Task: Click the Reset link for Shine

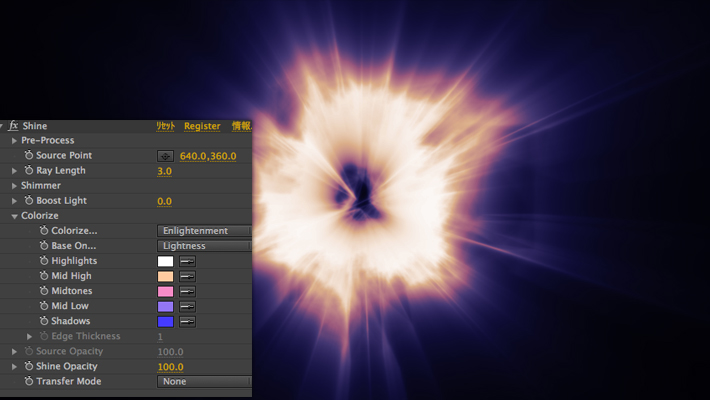Action: (x=166, y=126)
